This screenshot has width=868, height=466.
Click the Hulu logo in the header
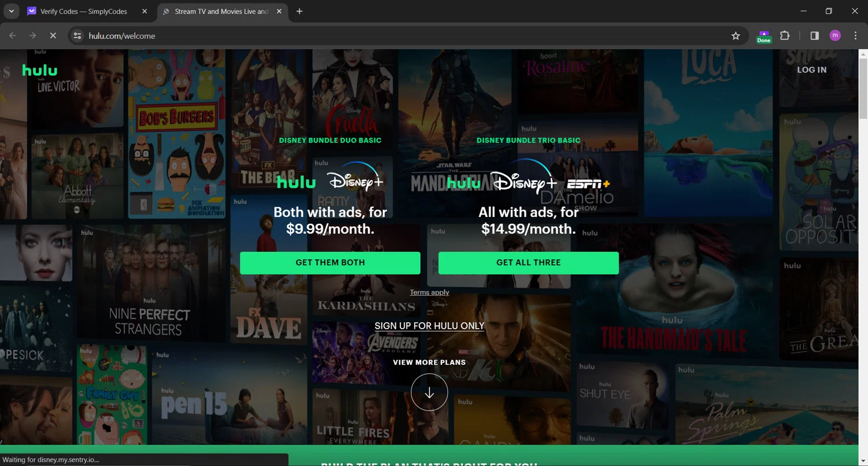(39, 70)
